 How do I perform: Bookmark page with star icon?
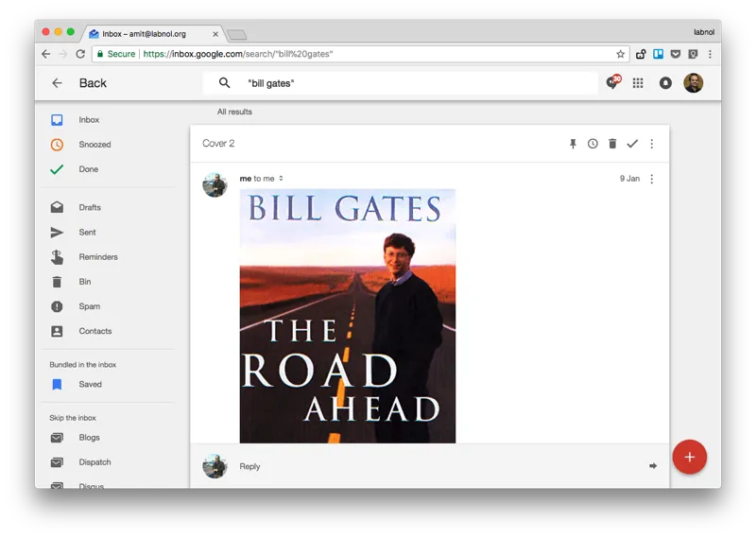621,54
